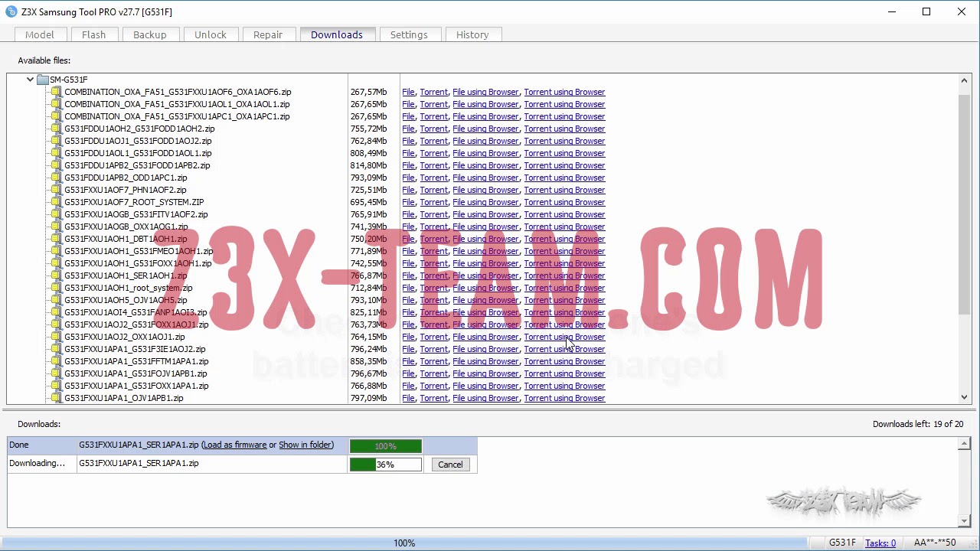
Task: Click zip icon beside G531FDDU1AOJ1_G531FODD1AOJ2.zip
Action: click(56, 141)
